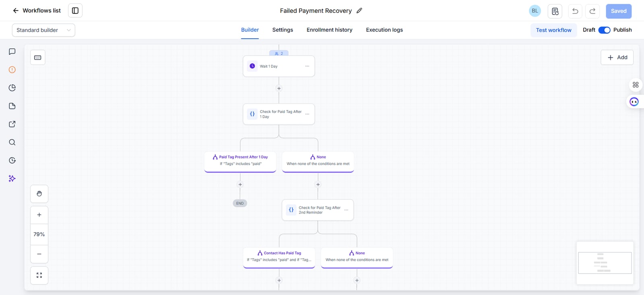This screenshot has width=644, height=295.
Task: Open the Standard builder dropdown
Action: point(43,30)
